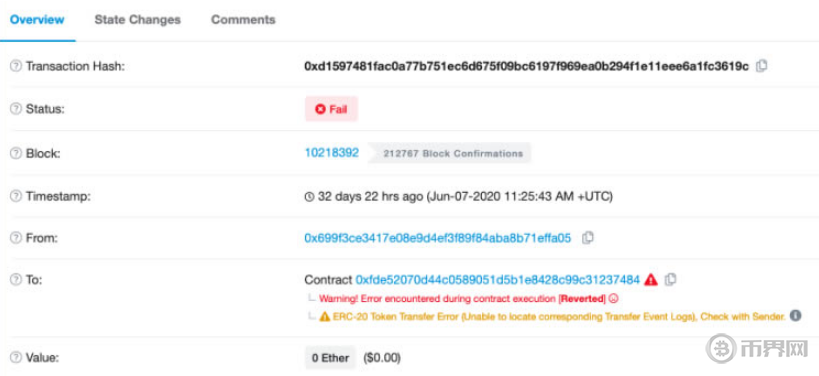Copy the To contract address icon

pyautogui.click(x=670, y=279)
